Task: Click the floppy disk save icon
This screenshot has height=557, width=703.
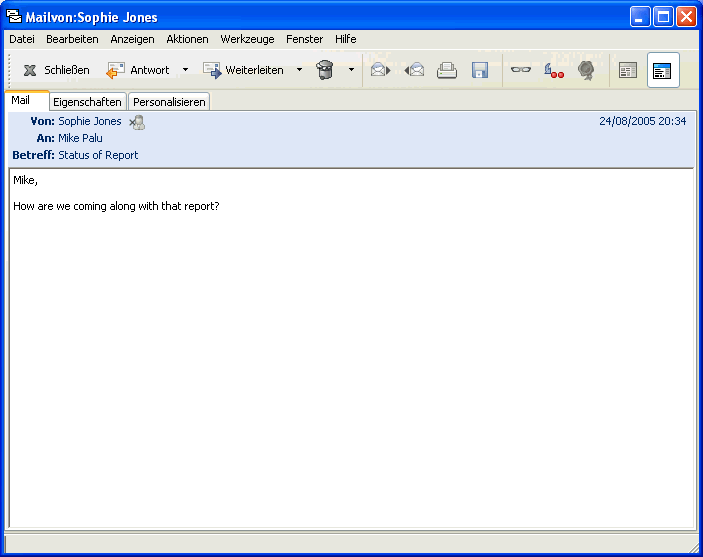Action: click(480, 70)
